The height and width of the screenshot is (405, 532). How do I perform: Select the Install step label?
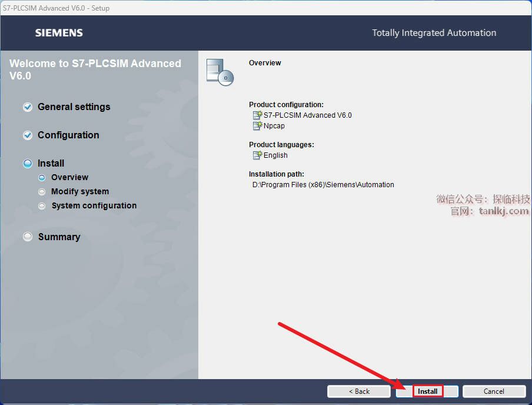[51, 163]
